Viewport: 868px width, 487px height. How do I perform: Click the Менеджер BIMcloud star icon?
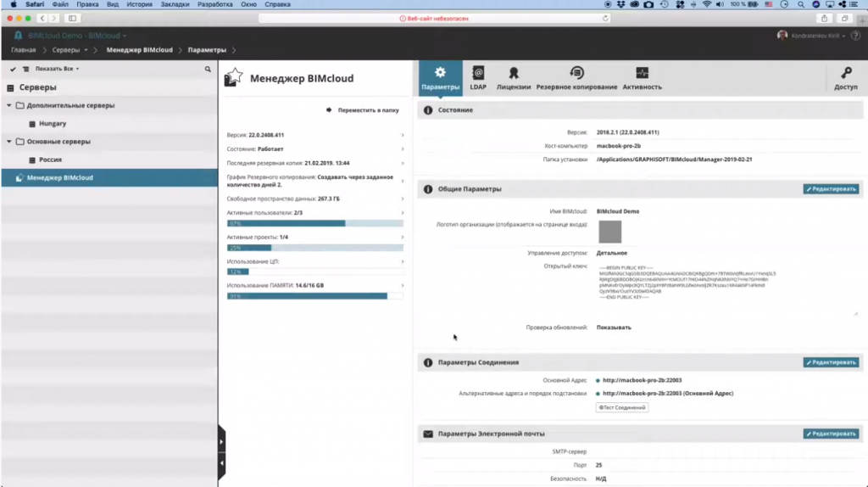233,77
